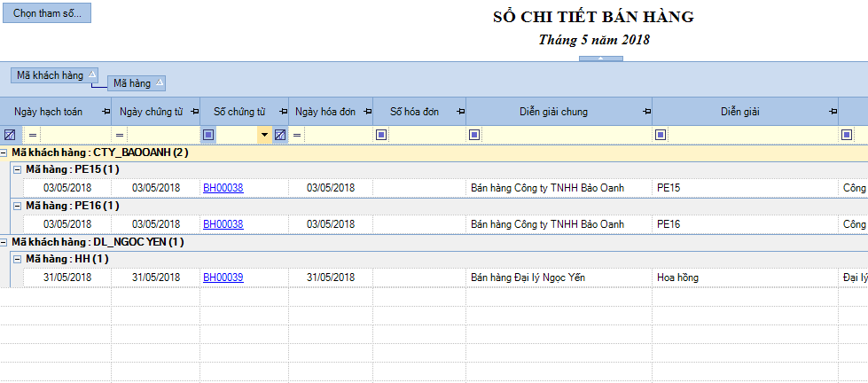Sort by 'Mã khách hàng' group chip

54,75
